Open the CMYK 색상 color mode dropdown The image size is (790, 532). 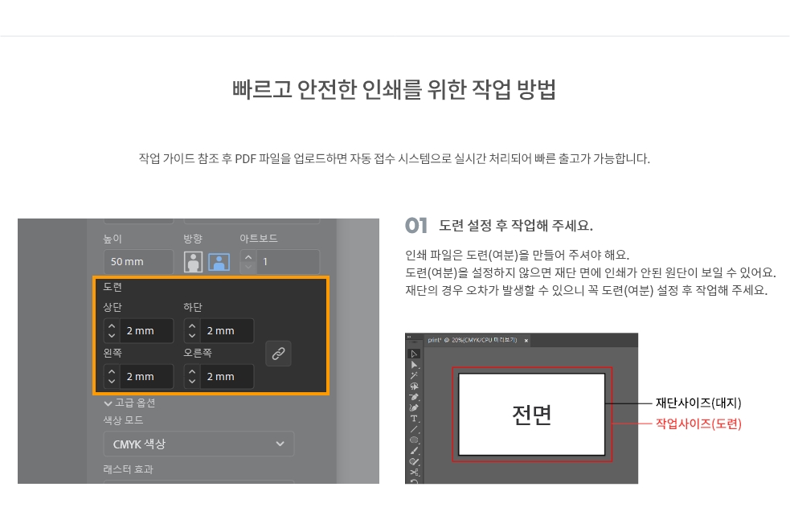click(x=199, y=444)
